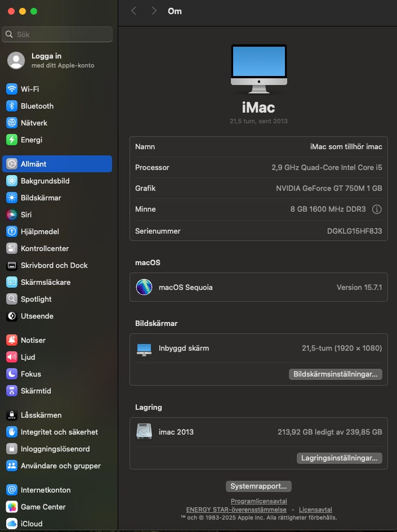Click the Sök search field
The height and width of the screenshot is (532, 397).
coord(57,34)
